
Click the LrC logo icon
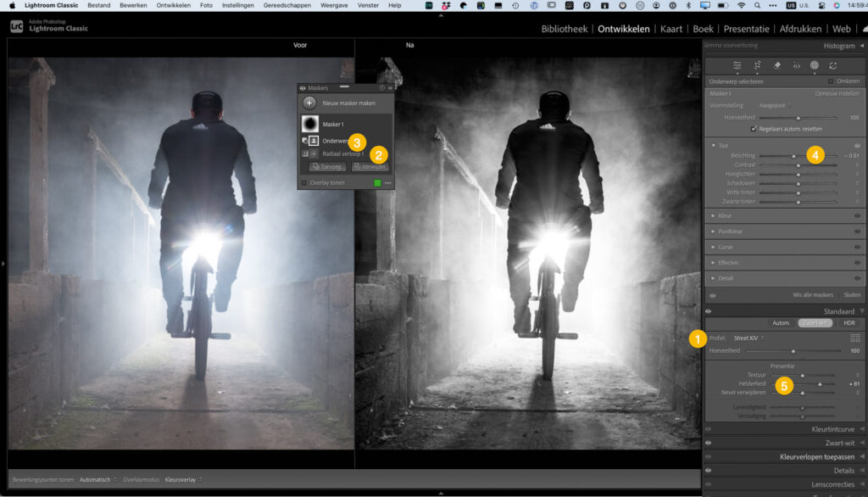coord(17,26)
